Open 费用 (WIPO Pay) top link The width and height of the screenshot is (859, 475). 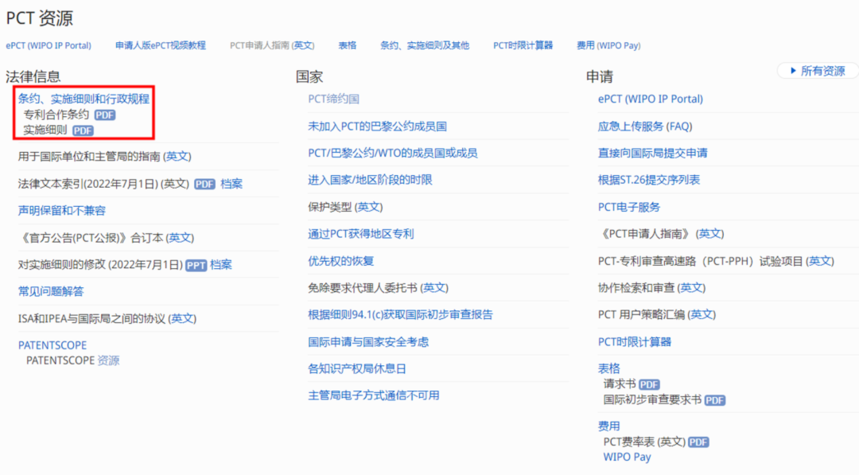(x=609, y=45)
